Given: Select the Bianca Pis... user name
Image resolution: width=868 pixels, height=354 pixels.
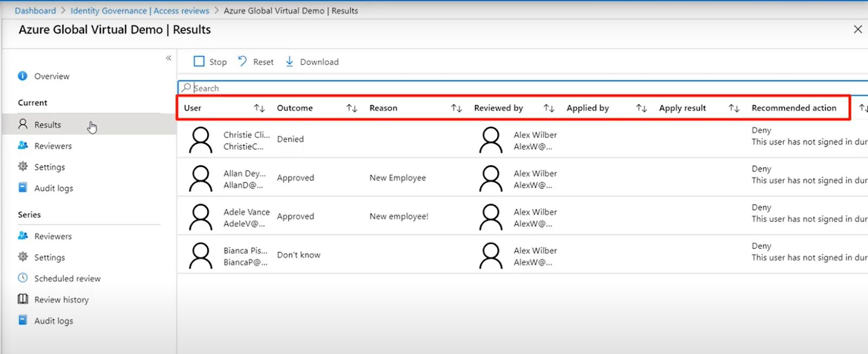Looking at the screenshot, I should tap(245, 250).
